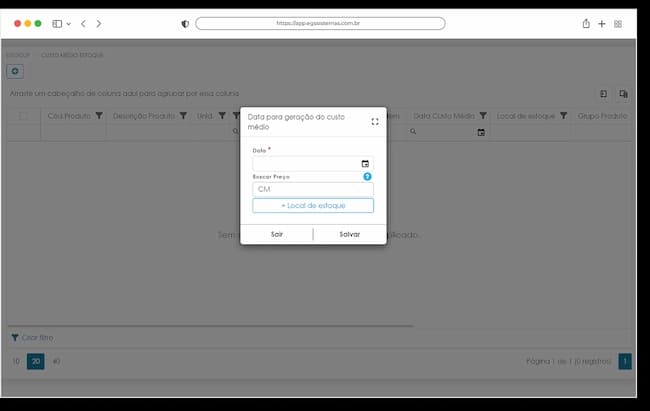The height and width of the screenshot is (411, 650).
Task: Click the Criar filtro funnel icon
Action: tap(15, 338)
